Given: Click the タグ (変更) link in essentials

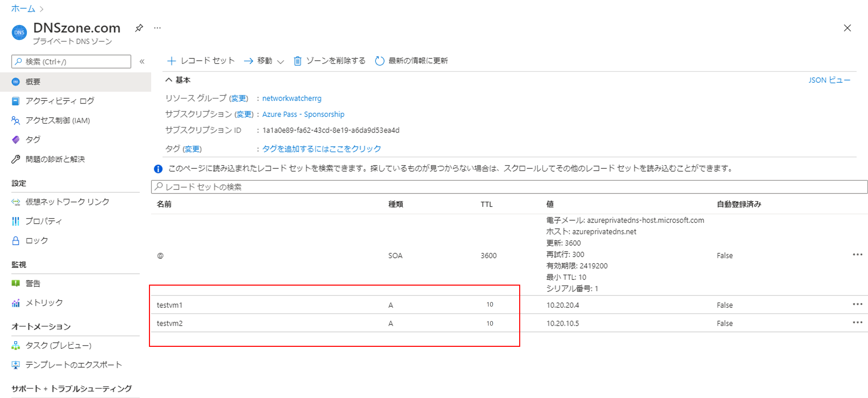Looking at the screenshot, I should pos(192,149).
